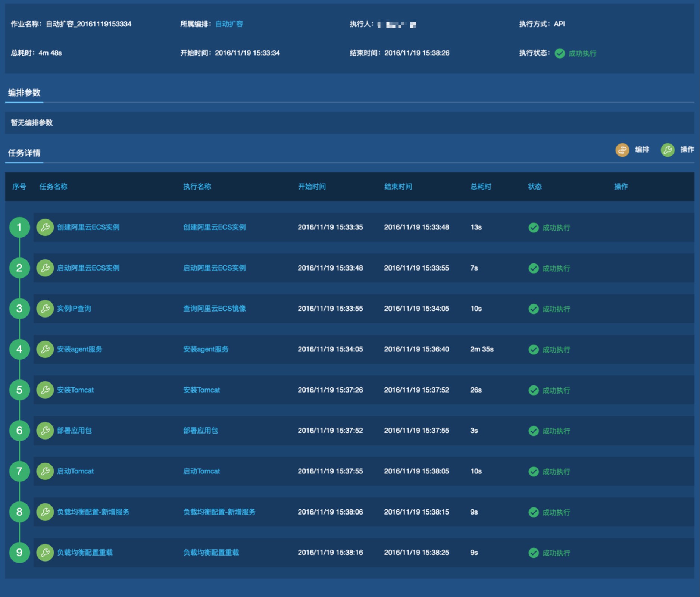
Task: Click the 总耗时 column header
Action: [x=481, y=187]
